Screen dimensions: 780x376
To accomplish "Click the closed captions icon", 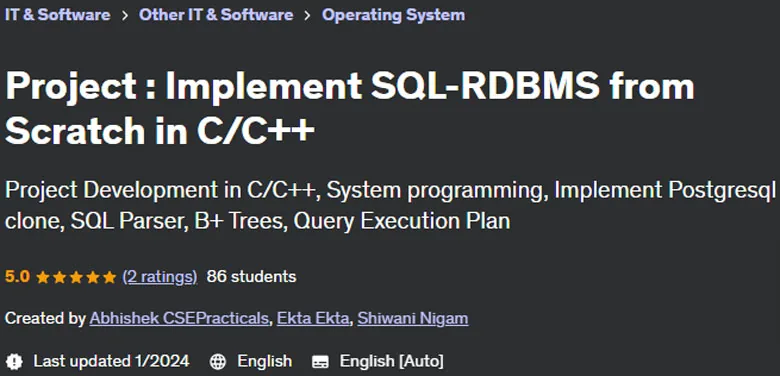I will [320, 362].
